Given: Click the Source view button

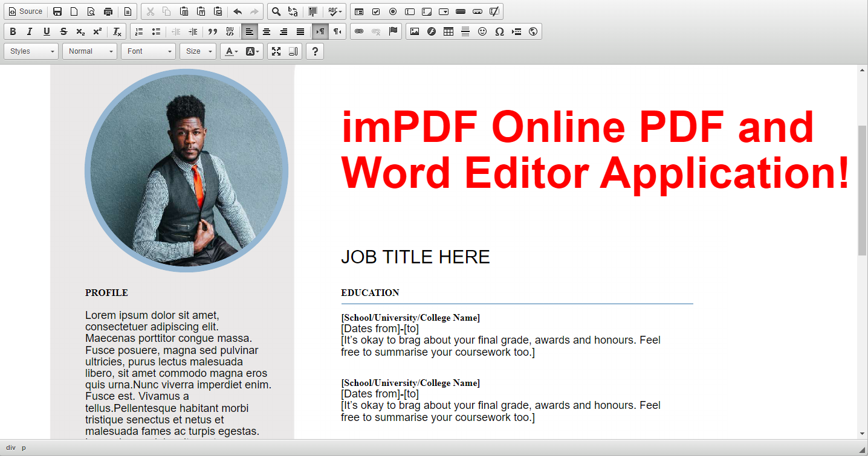Looking at the screenshot, I should 25,11.
